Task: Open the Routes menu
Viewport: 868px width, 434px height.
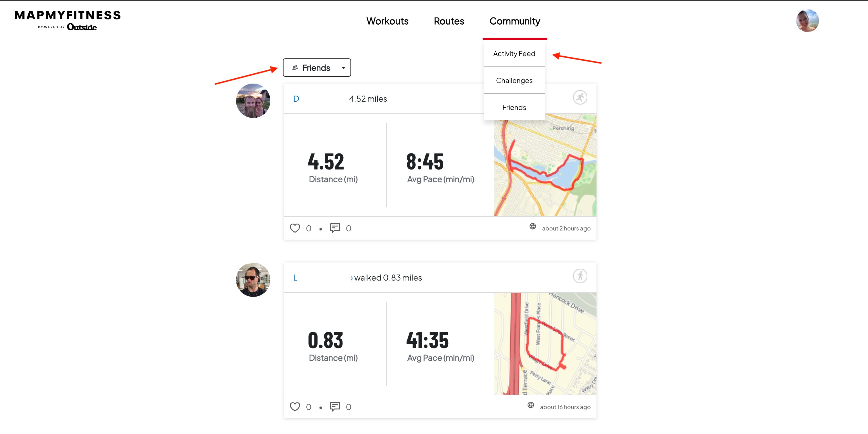Action: tap(449, 21)
